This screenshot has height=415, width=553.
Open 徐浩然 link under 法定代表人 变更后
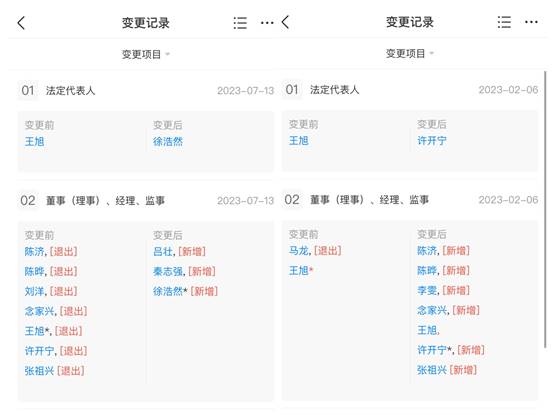point(168,142)
